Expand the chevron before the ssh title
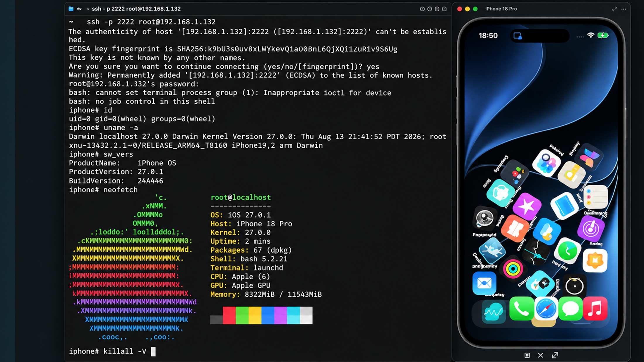The width and height of the screenshot is (644, 362). tap(88, 9)
